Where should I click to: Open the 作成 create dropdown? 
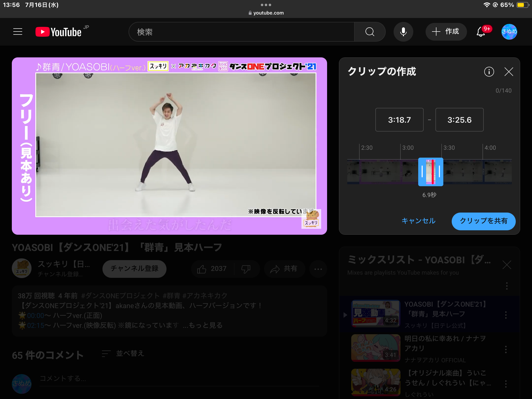point(446,32)
